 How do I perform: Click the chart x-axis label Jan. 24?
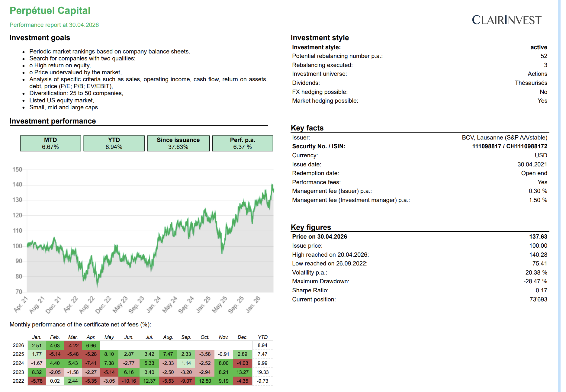[x=153, y=304]
